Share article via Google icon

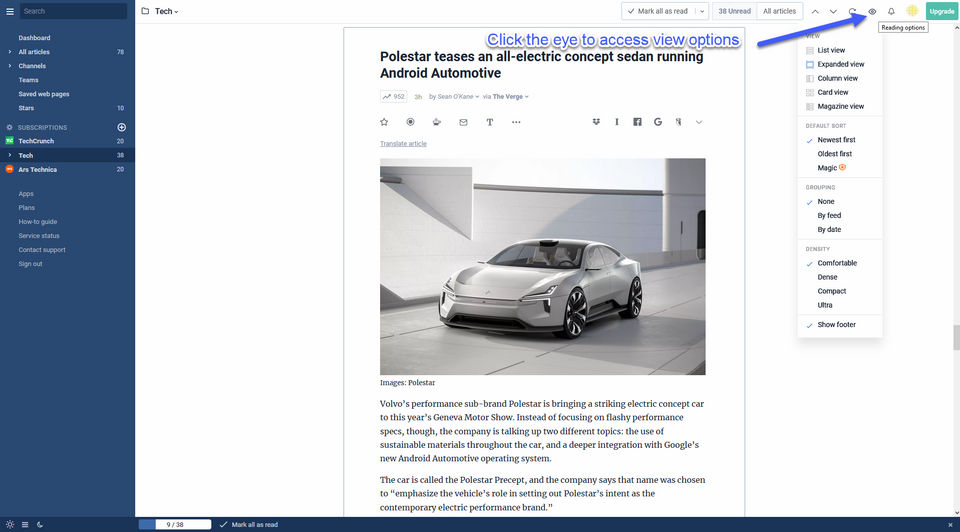click(x=658, y=122)
